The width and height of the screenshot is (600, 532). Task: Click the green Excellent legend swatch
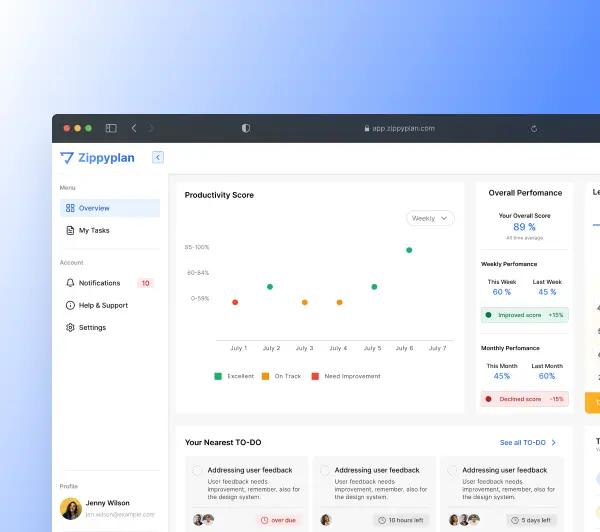click(218, 376)
